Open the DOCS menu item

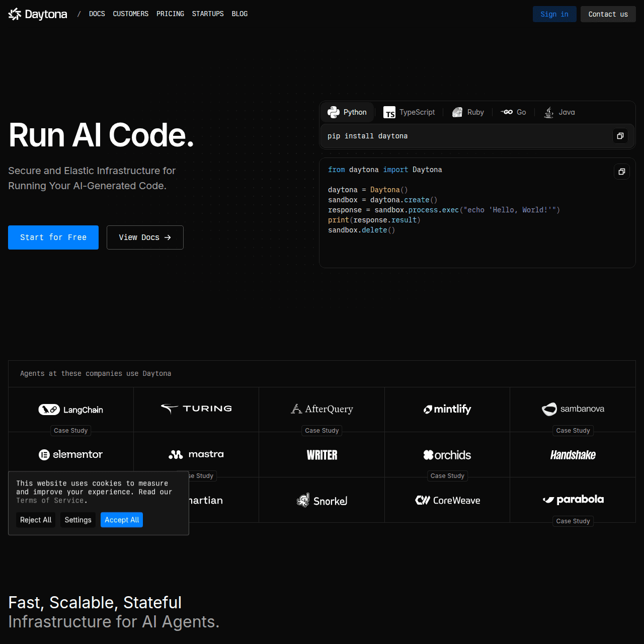point(97,14)
